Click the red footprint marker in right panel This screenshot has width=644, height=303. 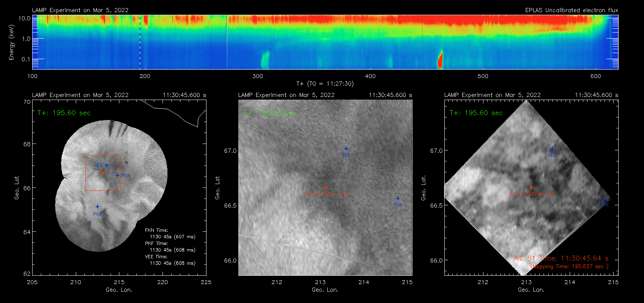(x=531, y=187)
